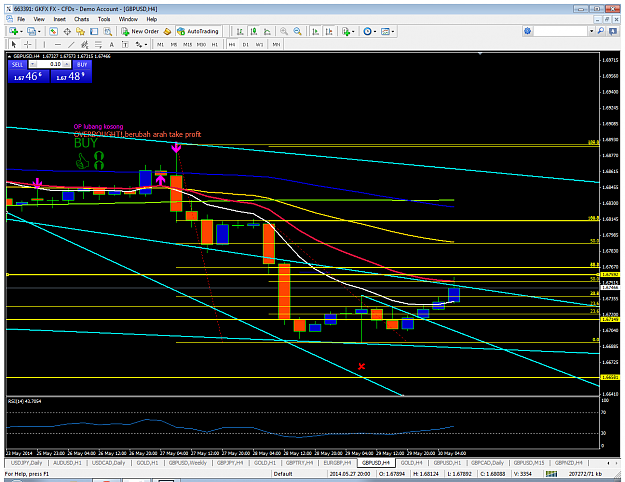Open the View menu
Screen dimensions: 625x482
click(39, 19)
